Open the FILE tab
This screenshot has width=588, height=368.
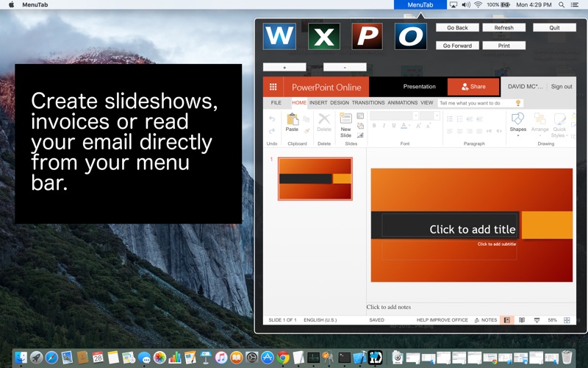[x=276, y=102]
